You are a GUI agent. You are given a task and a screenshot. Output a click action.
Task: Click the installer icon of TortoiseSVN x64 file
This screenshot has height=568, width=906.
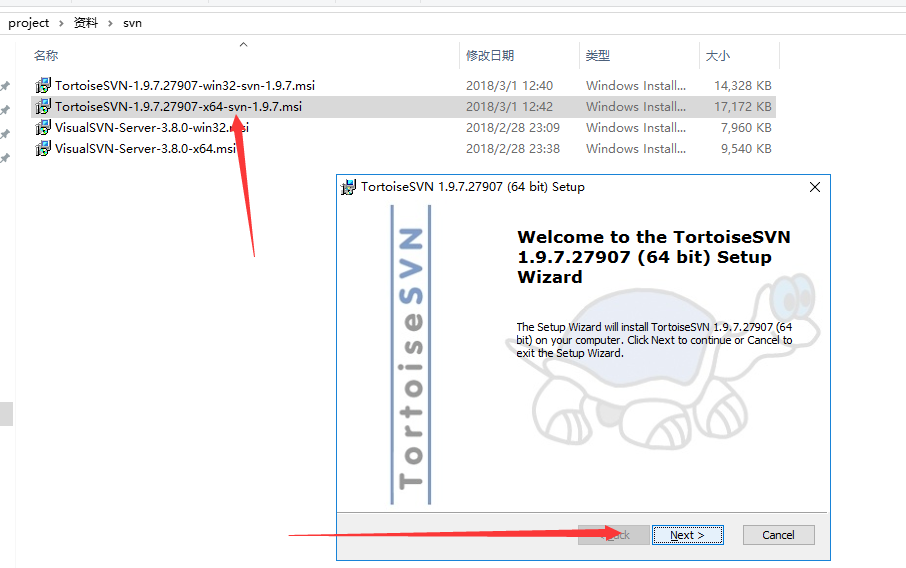click(43, 106)
